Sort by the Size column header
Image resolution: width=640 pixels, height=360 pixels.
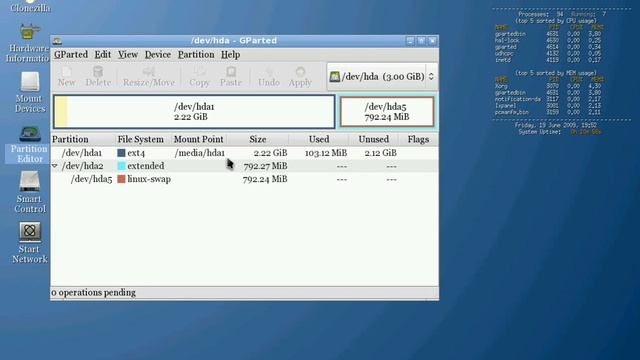(258, 139)
